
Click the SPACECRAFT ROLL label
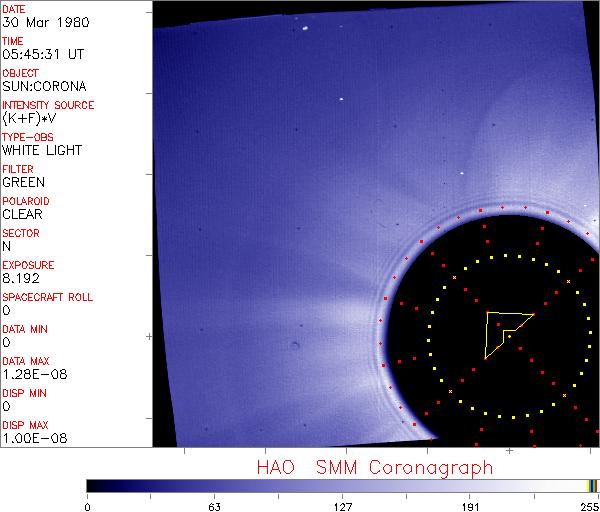tap(48, 297)
